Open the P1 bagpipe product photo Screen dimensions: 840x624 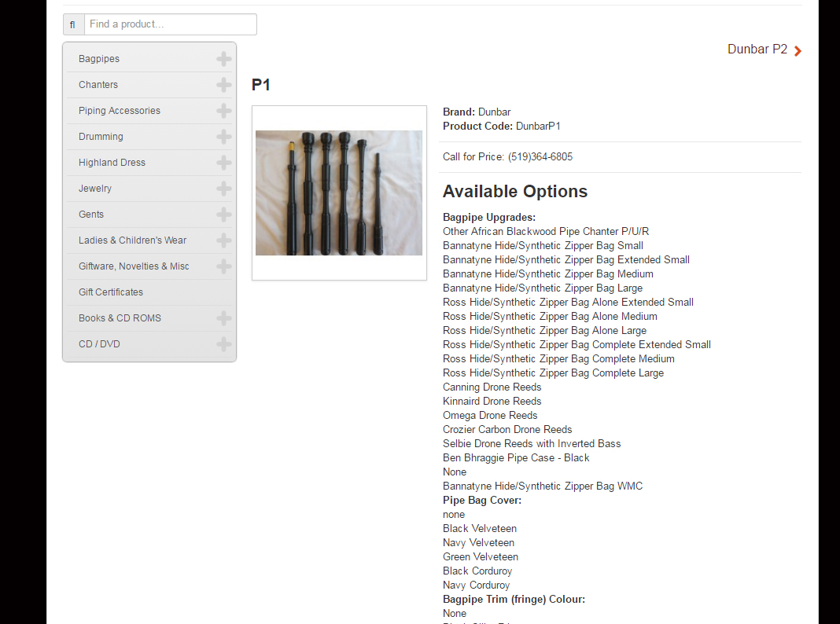click(339, 193)
